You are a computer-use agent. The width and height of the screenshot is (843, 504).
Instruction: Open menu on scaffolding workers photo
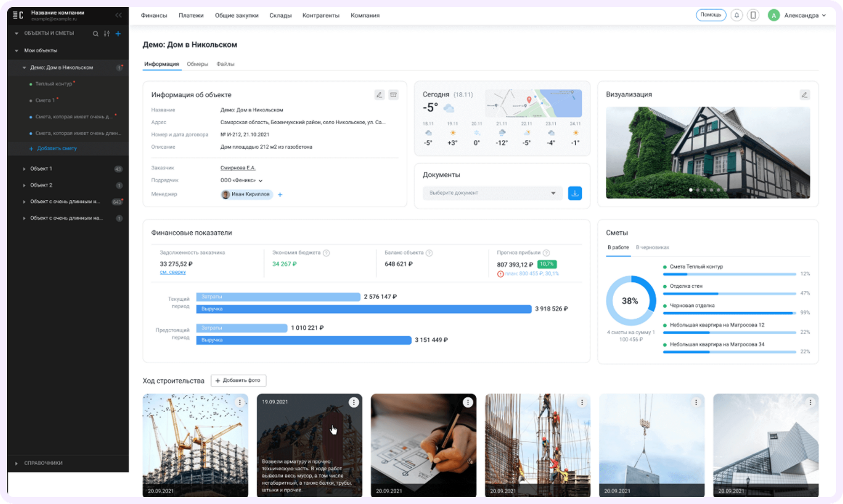(582, 402)
